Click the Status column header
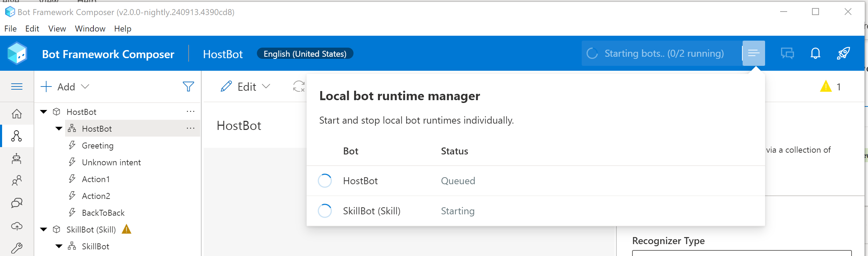Image resolution: width=868 pixels, height=256 pixels. point(454,151)
